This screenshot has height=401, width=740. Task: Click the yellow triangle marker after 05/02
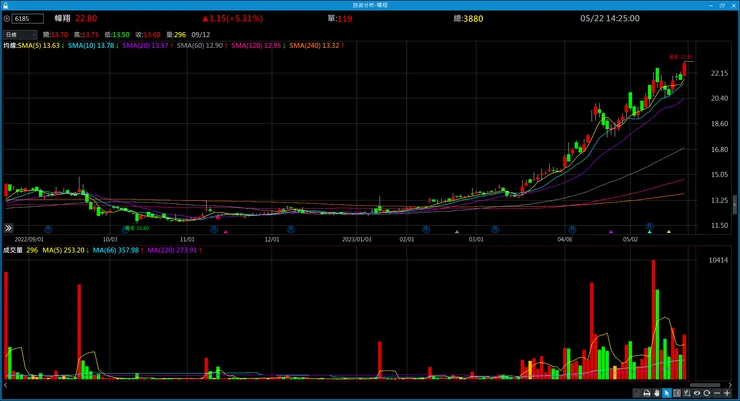(x=669, y=232)
